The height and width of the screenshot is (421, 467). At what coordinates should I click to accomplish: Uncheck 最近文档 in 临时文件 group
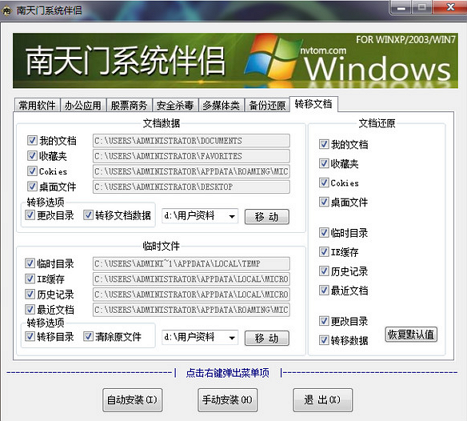[30, 309]
